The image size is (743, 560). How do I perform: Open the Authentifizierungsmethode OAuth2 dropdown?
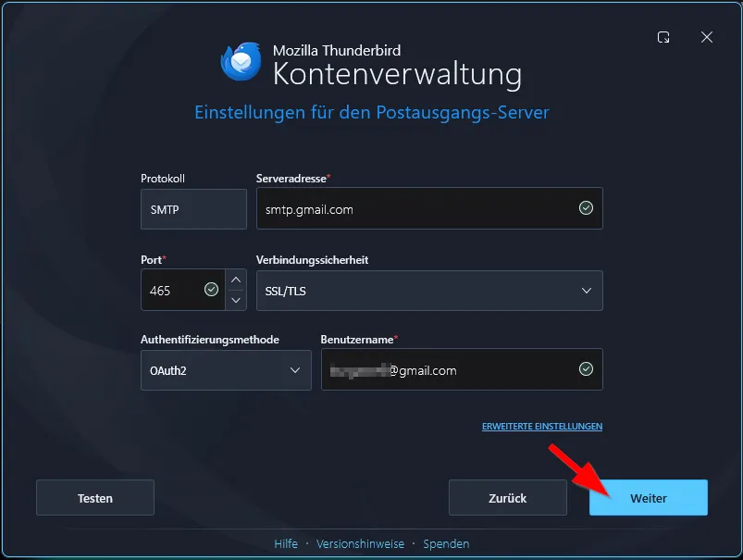coord(226,370)
